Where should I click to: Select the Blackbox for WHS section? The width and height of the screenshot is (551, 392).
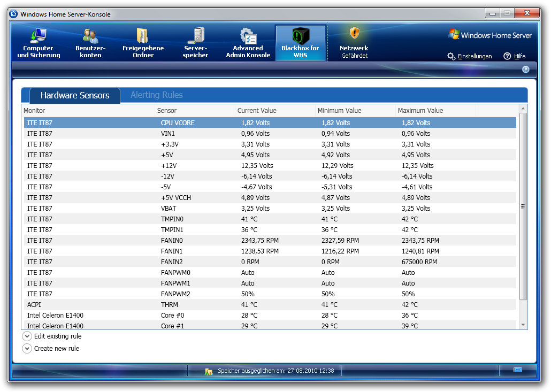pyautogui.click(x=301, y=43)
